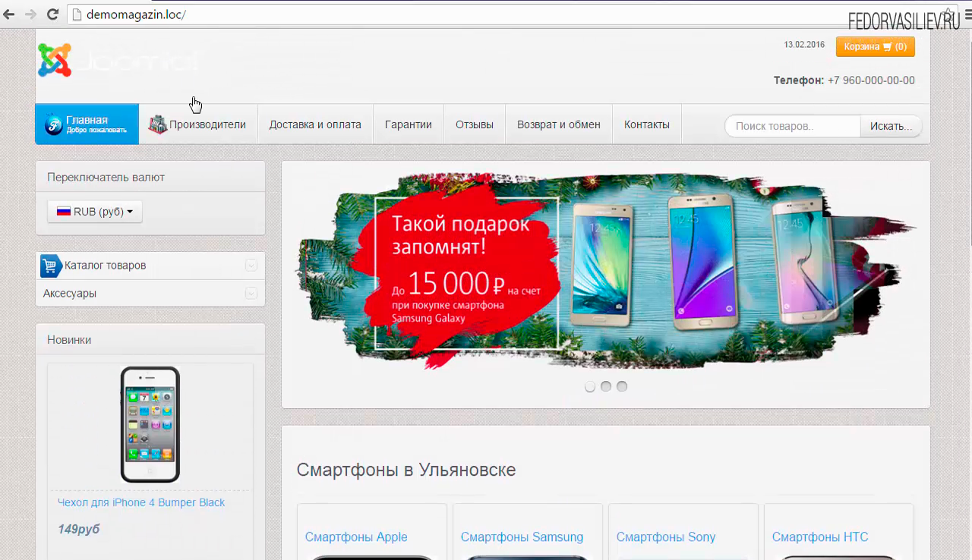
Task: Click the Поиск товаров search field
Action: [793, 126]
